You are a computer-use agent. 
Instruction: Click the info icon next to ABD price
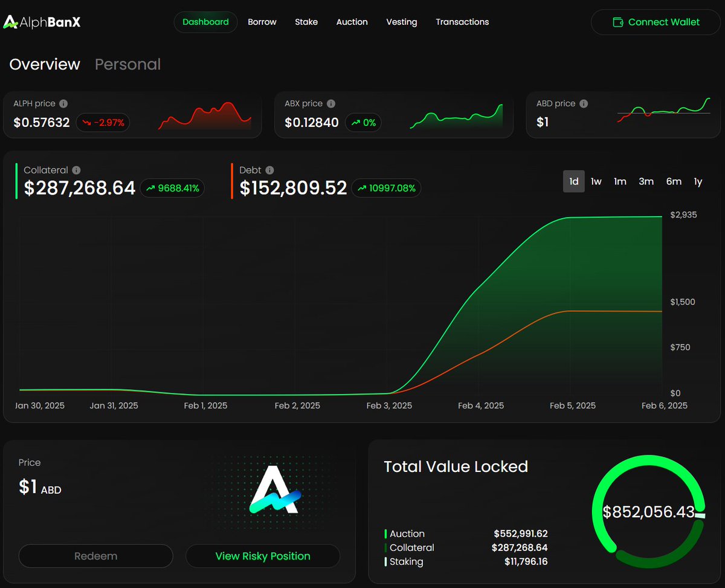coord(584,103)
